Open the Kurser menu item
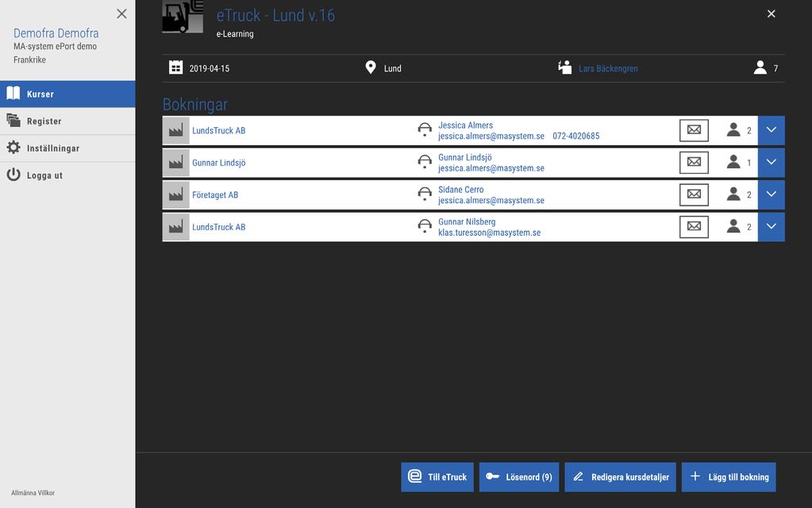Image resolution: width=812 pixels, height=508 pixels. coord(67,94)
